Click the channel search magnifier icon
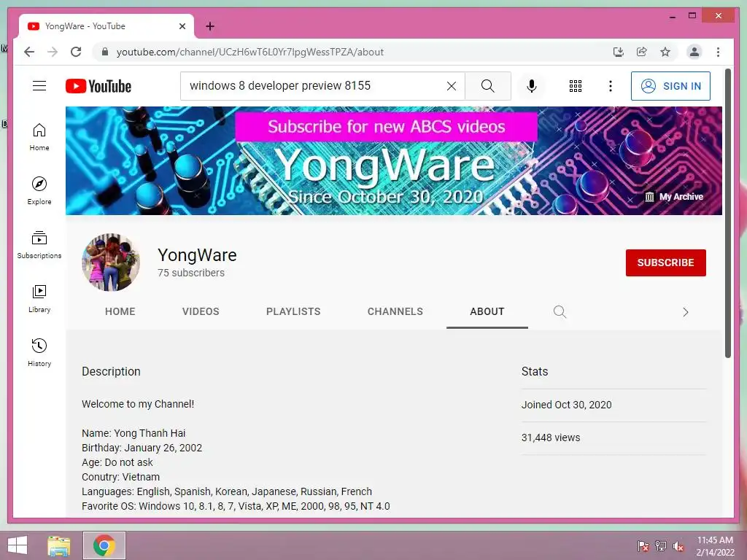Image resolution: width=747 pixels, height=560 pixels. [x=560, y=312]
